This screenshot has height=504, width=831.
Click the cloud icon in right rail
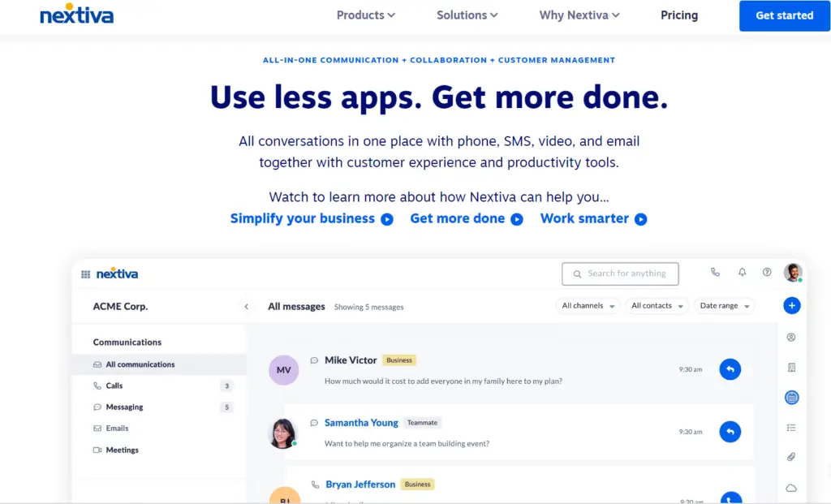coord(791,488)
